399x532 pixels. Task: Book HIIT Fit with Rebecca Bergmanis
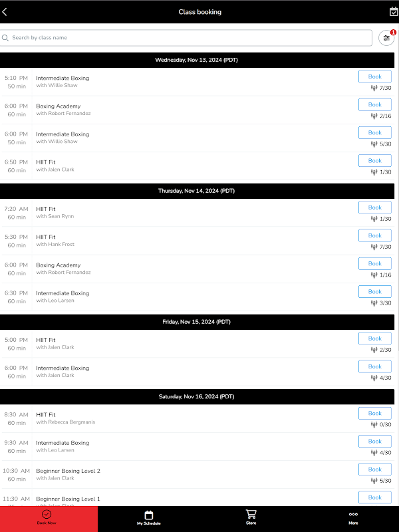375,413
